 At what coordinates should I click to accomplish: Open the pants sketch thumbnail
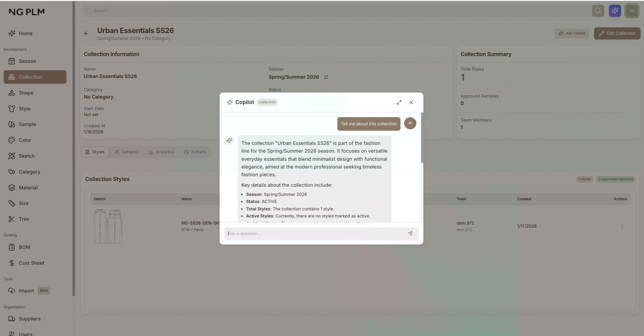click(x=108, y=226)
